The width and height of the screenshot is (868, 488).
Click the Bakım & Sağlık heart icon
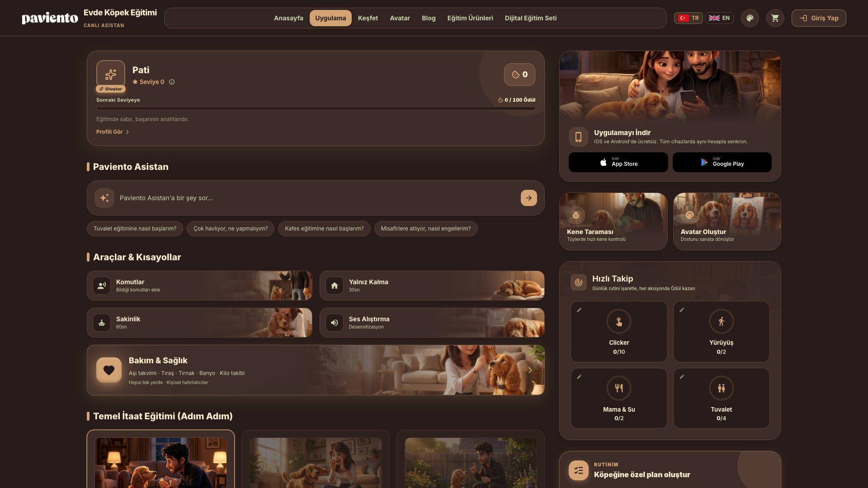(109, 370)
